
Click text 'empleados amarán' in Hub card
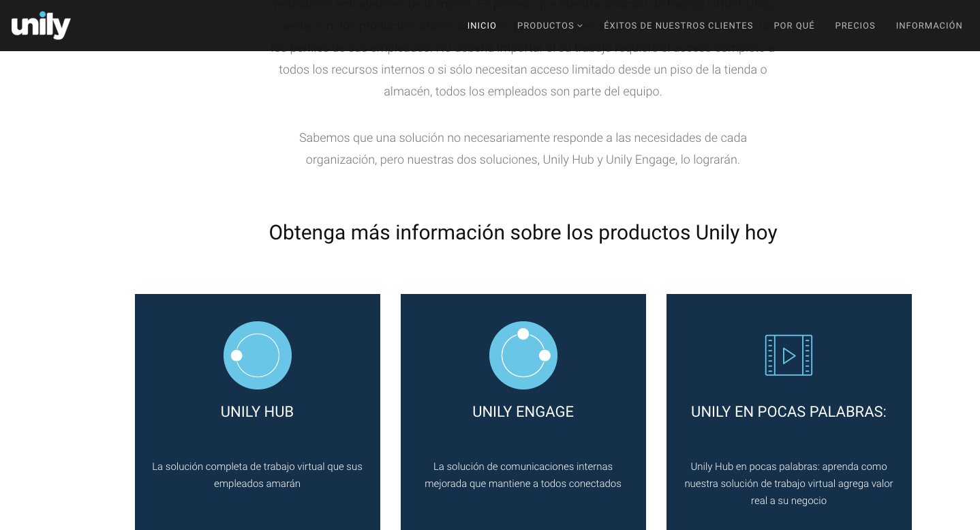pyautogui.click(x=257, y=484)
